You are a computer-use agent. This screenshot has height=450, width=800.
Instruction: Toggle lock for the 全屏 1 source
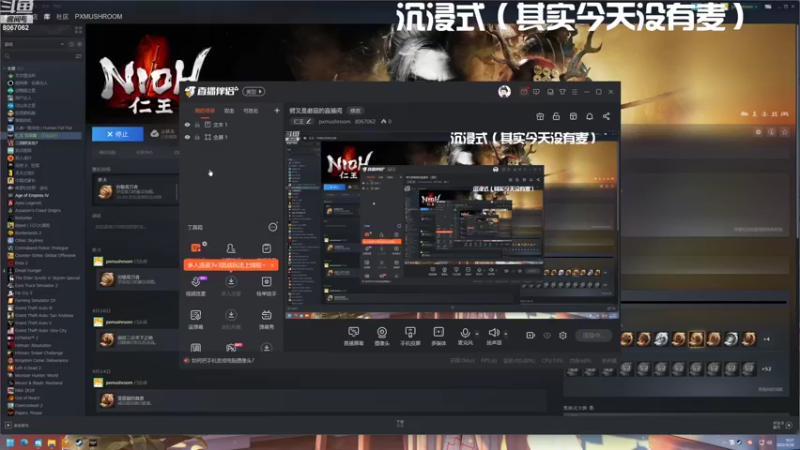click(197, 137)
